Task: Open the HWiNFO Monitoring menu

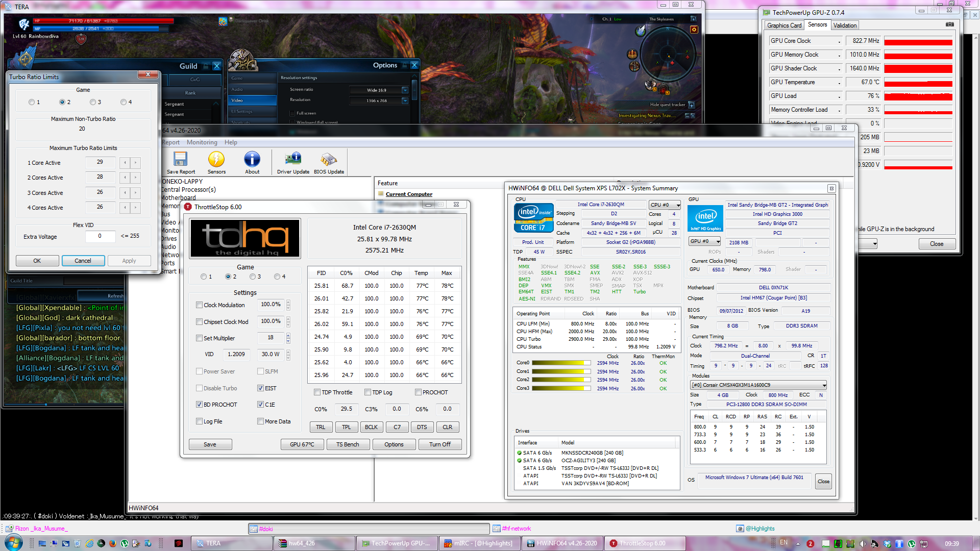Action: pyautogui.click(x=202, y=142)
